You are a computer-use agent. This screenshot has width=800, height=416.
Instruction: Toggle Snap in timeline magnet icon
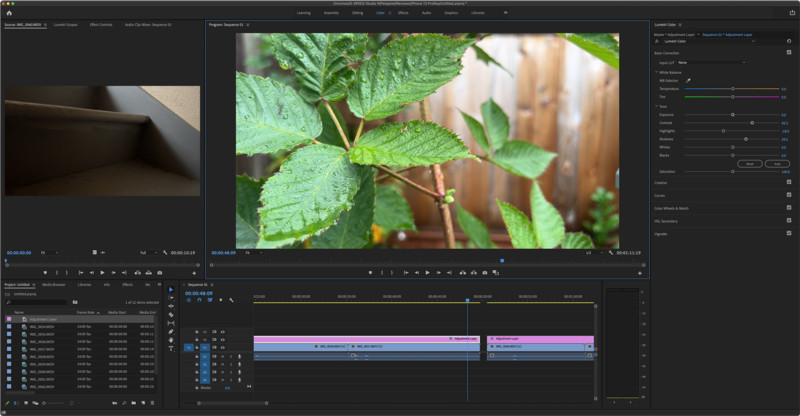199,300
